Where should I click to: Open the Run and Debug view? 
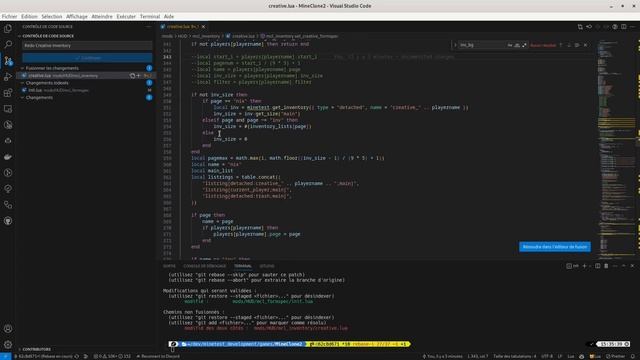point(8,77)
